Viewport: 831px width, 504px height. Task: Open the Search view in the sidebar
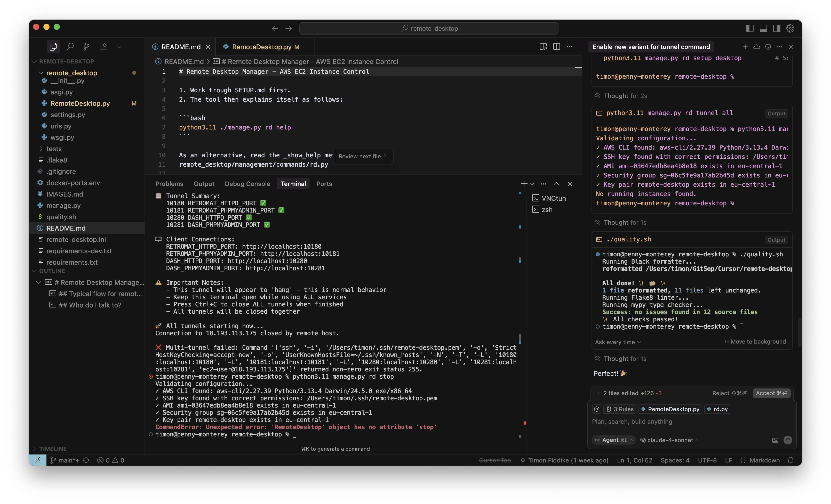pyautogui.click(x=70, y=46)
